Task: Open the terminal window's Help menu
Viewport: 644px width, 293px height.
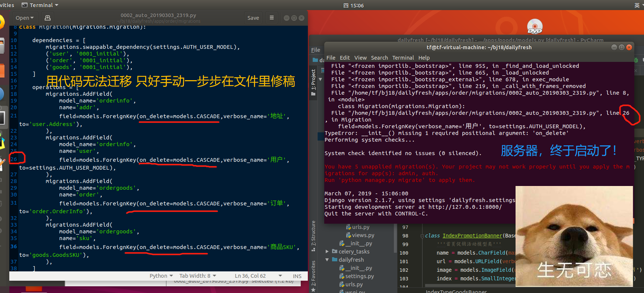Action: (424, 58)
